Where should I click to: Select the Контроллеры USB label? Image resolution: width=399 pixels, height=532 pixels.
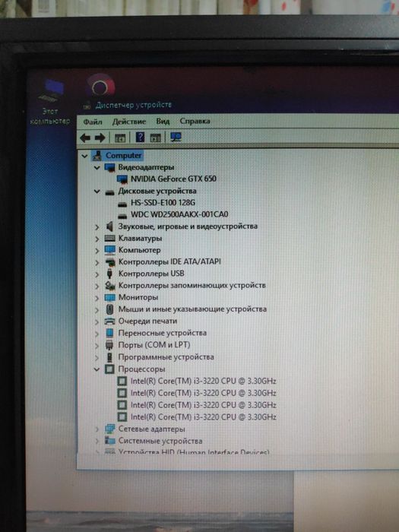click(x=151, y=274)
